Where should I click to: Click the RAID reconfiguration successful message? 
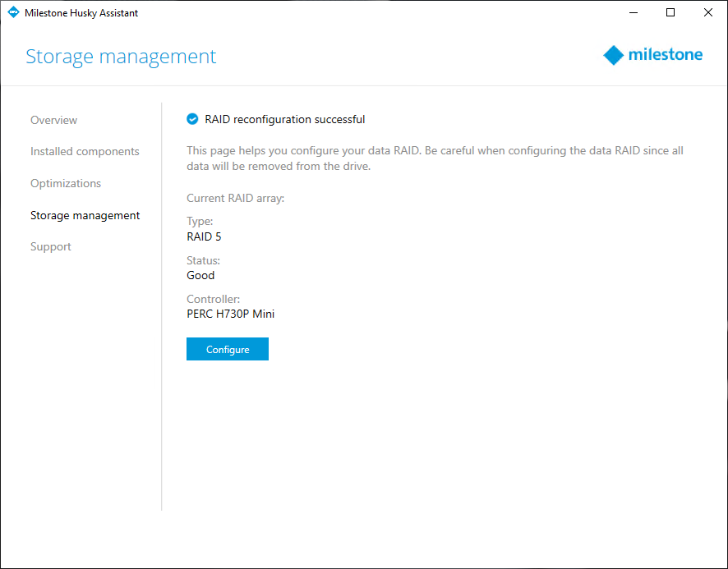point(285,119)
